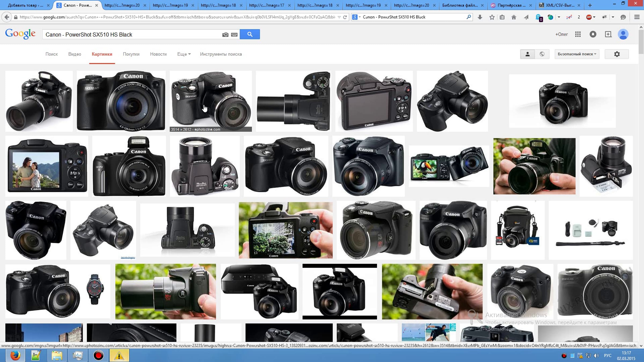Click the Firefox address bar URL
Screen dimensions: 644x362
point(177,17)
